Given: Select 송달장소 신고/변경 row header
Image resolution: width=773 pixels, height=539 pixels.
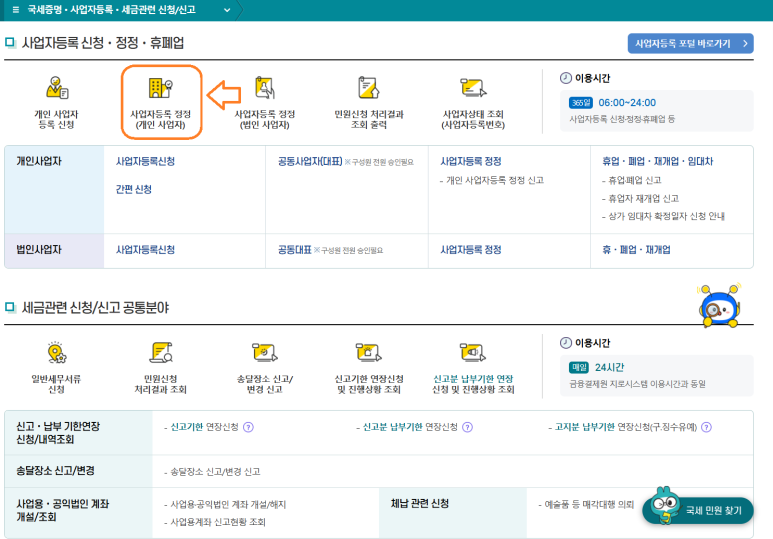Looking at the screenshot, I should point(79,471).
